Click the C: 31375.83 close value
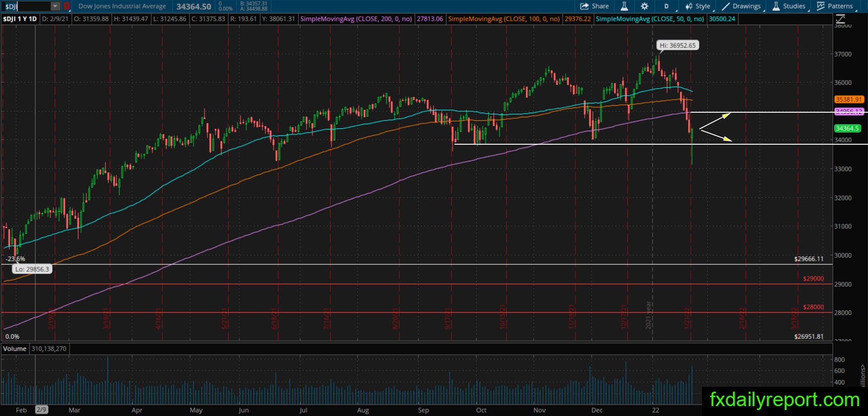This screenshot has width=868, height=416. (x=208, y=19)
